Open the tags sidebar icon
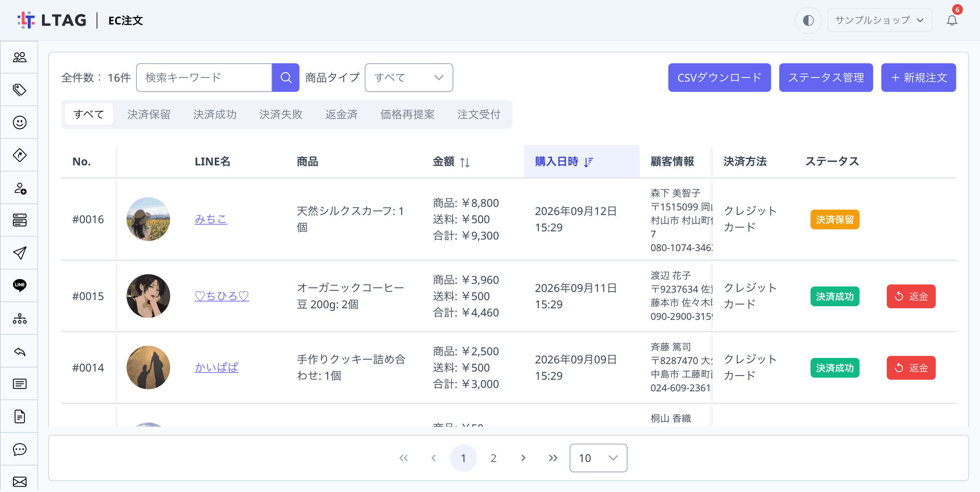The image size is (980, 492). (x=19, y=90)
